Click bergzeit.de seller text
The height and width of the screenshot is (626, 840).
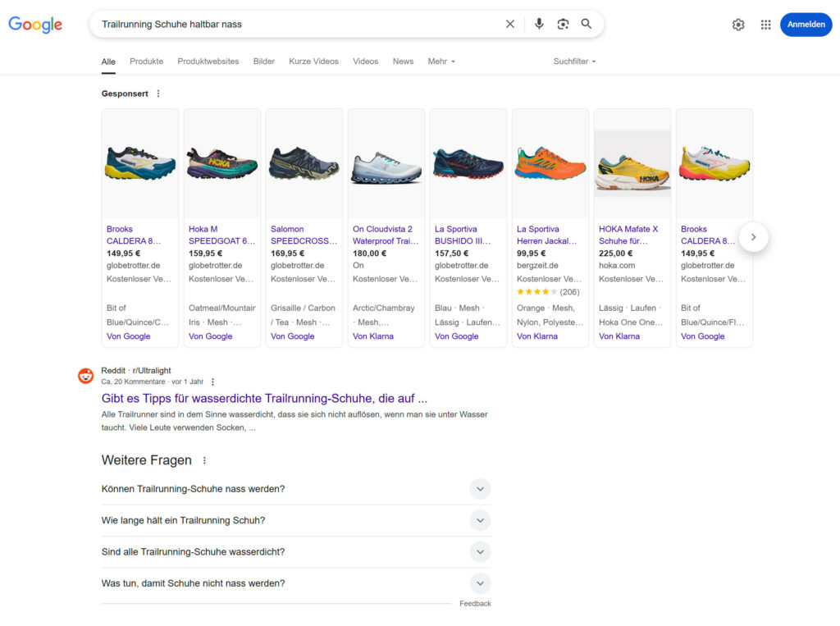pyautogui.click(x=537, y=265)
